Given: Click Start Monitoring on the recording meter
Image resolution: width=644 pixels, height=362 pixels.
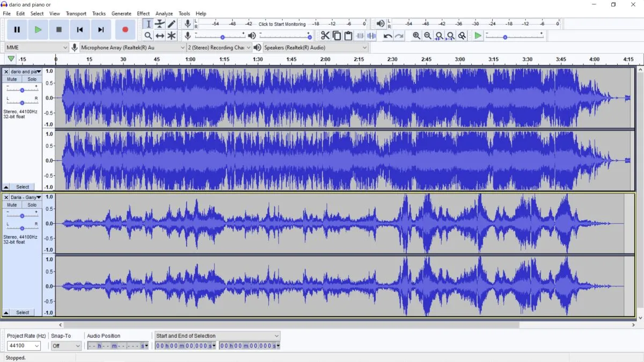Looking at the screenshot, I should (282, 24).
